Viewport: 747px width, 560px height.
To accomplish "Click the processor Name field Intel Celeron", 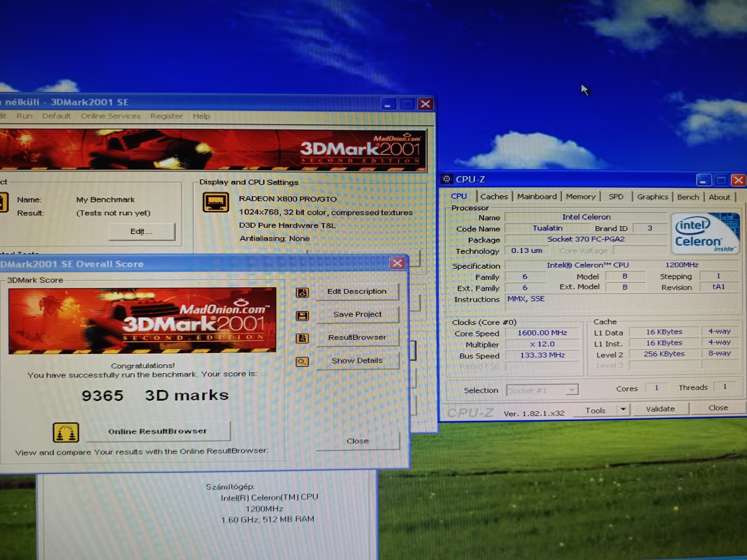I will [586, 217].
